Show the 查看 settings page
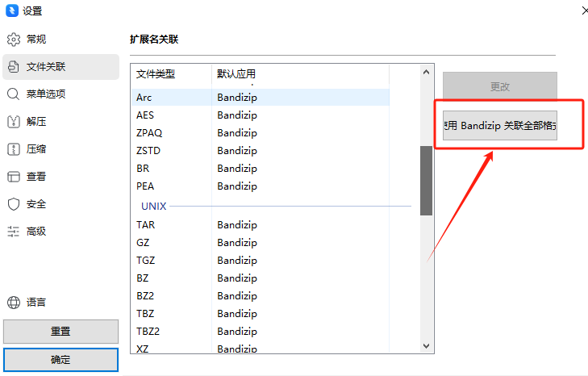 click(x=60, y=177)
